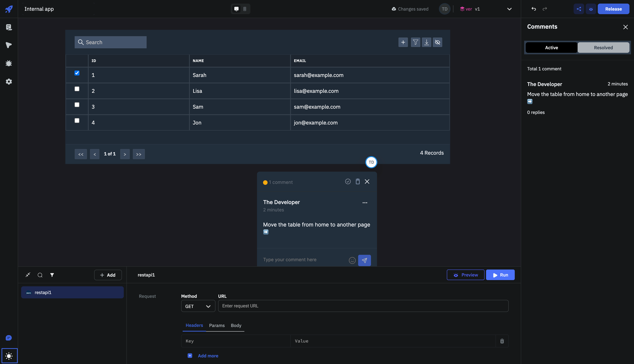
Task: Switch to the Resolved comments tab
Action: tap(603, 47)
